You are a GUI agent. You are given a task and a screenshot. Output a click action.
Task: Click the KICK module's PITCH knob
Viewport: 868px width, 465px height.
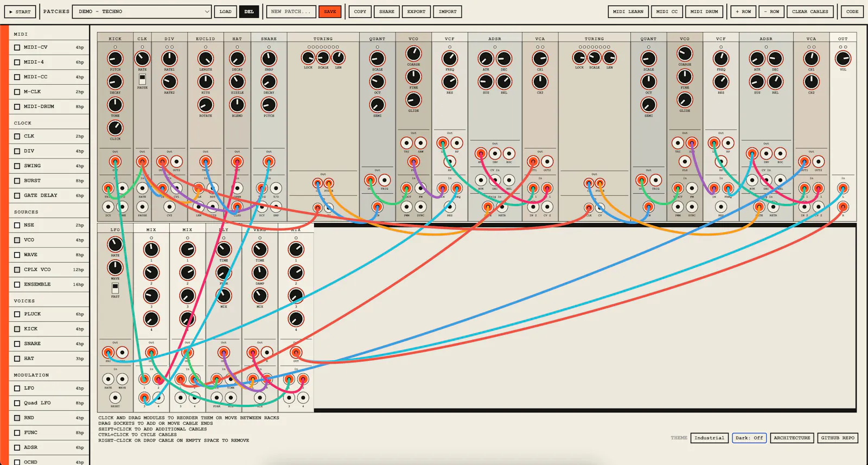115,59
